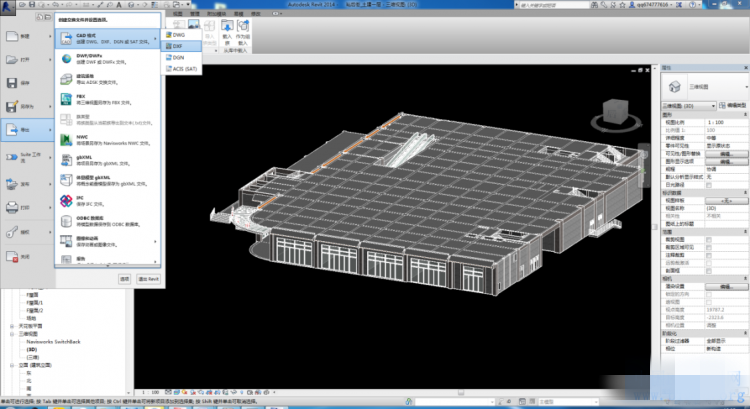Click the Licensing key icon
750x409 pixels.
point(12,232)
